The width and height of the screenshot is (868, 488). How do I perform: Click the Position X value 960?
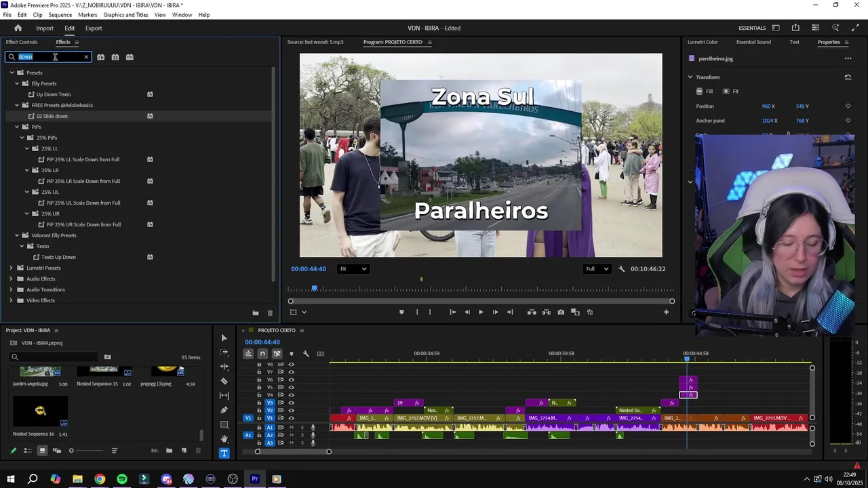pyautogui.click(x=766, y=106)
